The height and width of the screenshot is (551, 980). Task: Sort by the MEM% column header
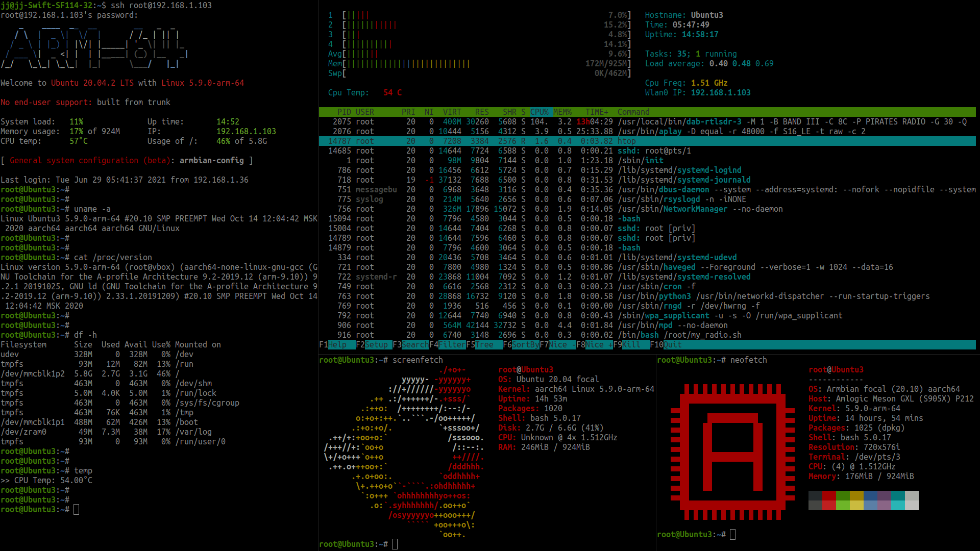tap(562, 112)
